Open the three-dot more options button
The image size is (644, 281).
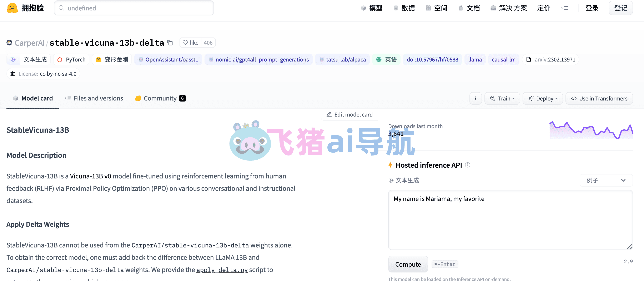pyautogui.click(x=476, y=98)
